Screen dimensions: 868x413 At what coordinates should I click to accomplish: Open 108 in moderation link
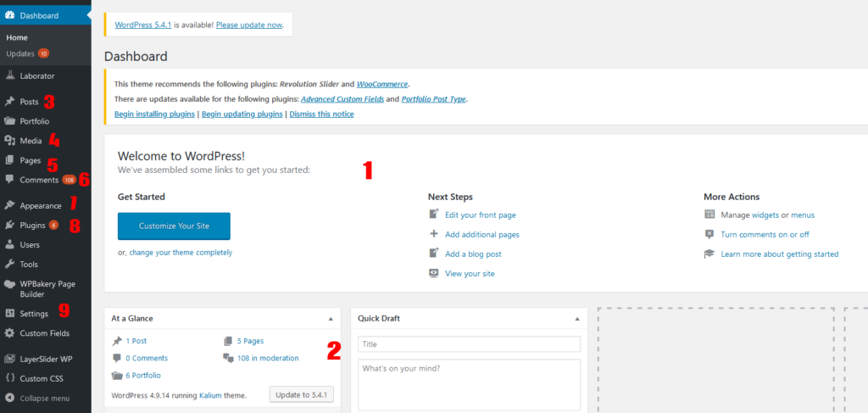pyautogui.click(x=268, y=358)
